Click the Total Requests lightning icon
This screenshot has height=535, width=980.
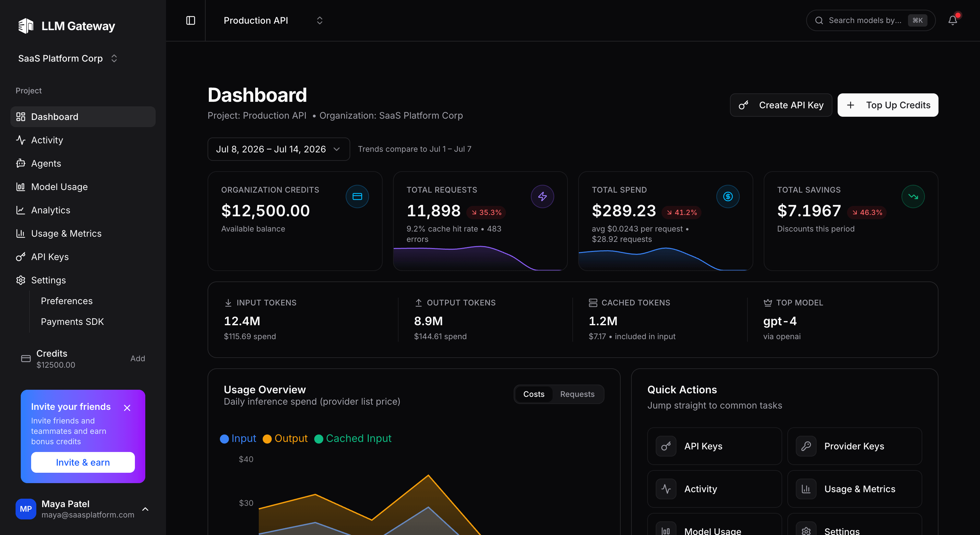543,196
